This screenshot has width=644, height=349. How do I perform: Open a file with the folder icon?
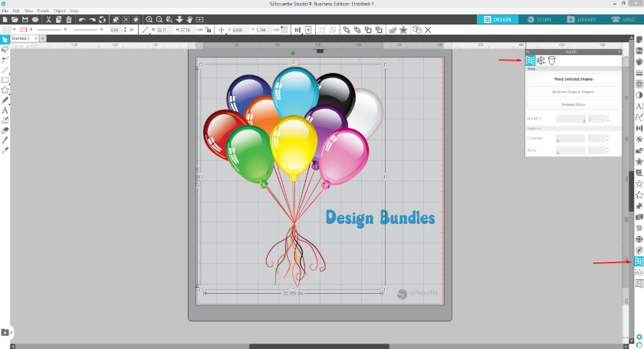[x=15, y=19]
